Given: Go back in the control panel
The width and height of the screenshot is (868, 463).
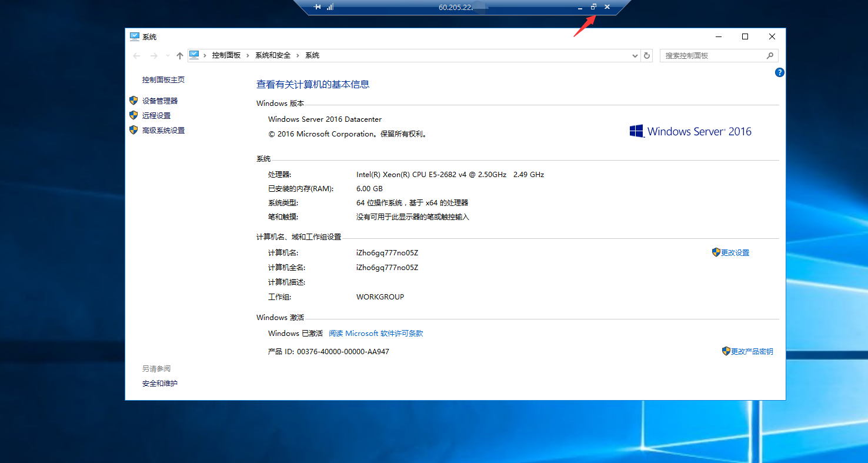Looking at the screenshot, I should (x=137, y=55).
